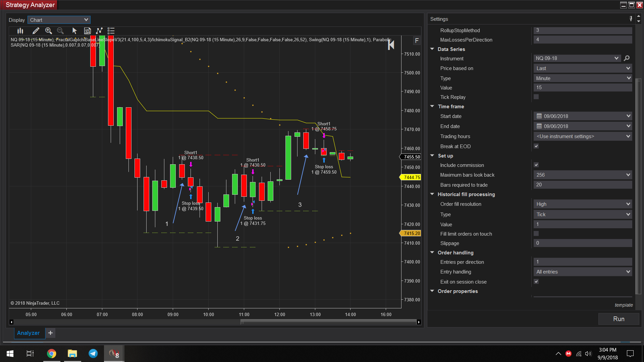The image size is (644, 362).
Task: Click the Zoom In magnifier icon
Action: (x=48, y=31)
